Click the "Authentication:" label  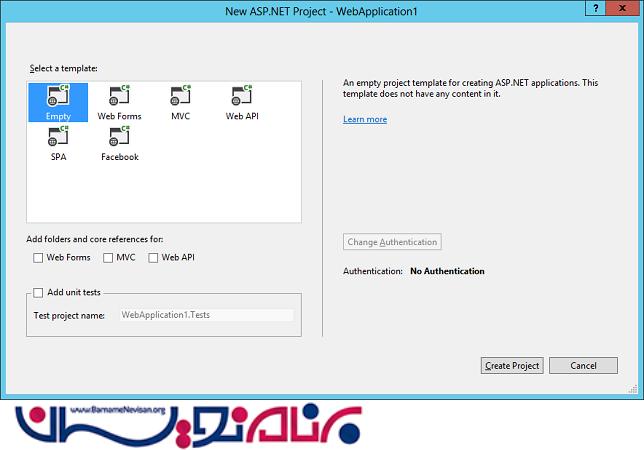[373, 271]
